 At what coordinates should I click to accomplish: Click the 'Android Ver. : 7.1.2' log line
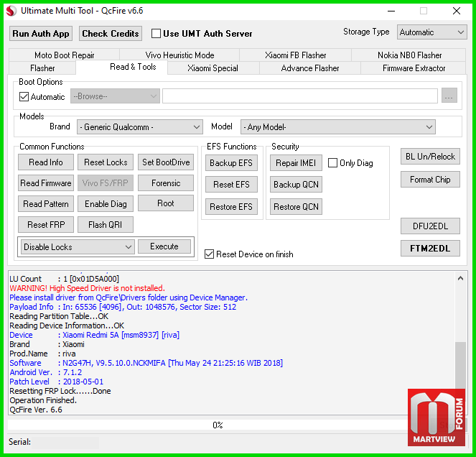pyautogui.click(x=45, y=372)
